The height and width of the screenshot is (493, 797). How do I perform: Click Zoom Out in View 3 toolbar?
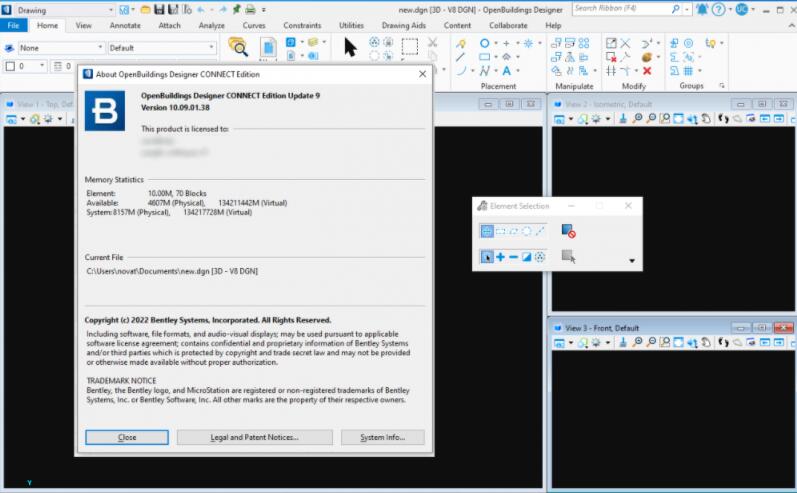click(651, 342)
